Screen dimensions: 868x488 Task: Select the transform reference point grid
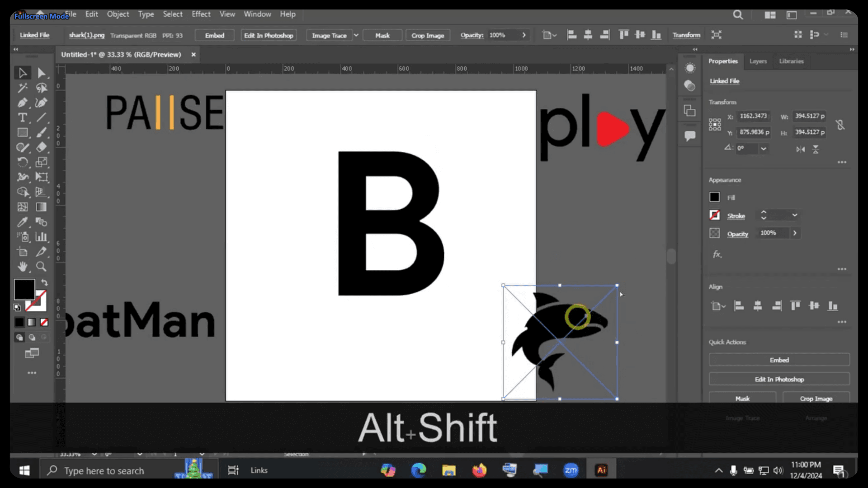point(715,125)
